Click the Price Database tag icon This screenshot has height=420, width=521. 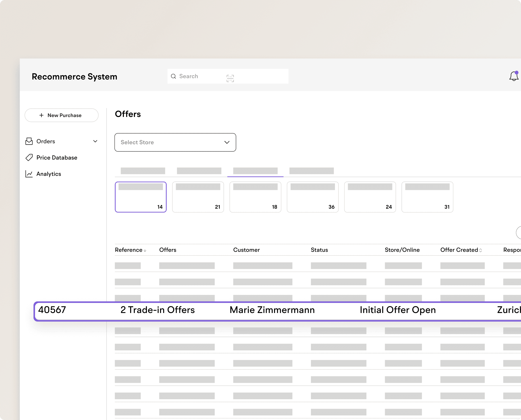[29, 158]
